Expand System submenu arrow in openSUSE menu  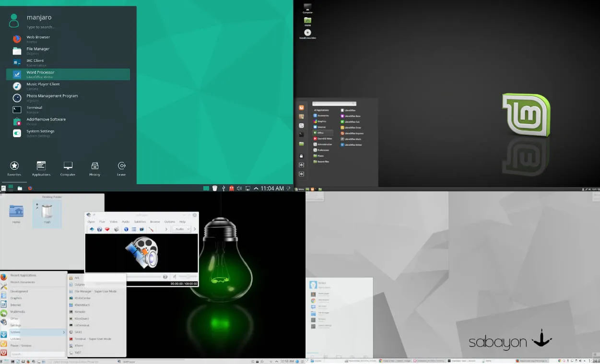64,332
